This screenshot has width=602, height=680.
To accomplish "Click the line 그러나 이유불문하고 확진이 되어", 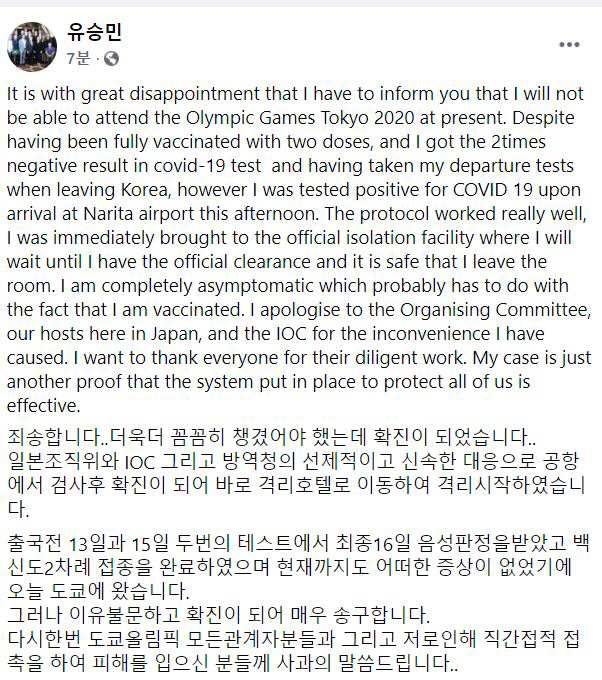I will click(x=219, y=615).
